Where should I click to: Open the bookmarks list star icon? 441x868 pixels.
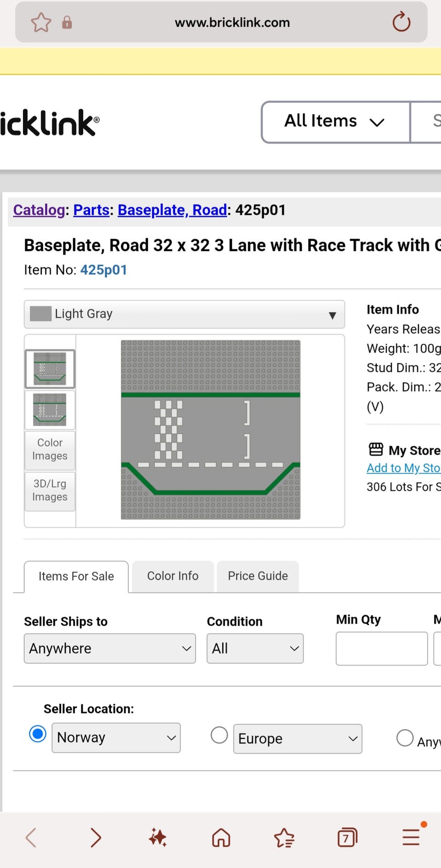[284, 837]
